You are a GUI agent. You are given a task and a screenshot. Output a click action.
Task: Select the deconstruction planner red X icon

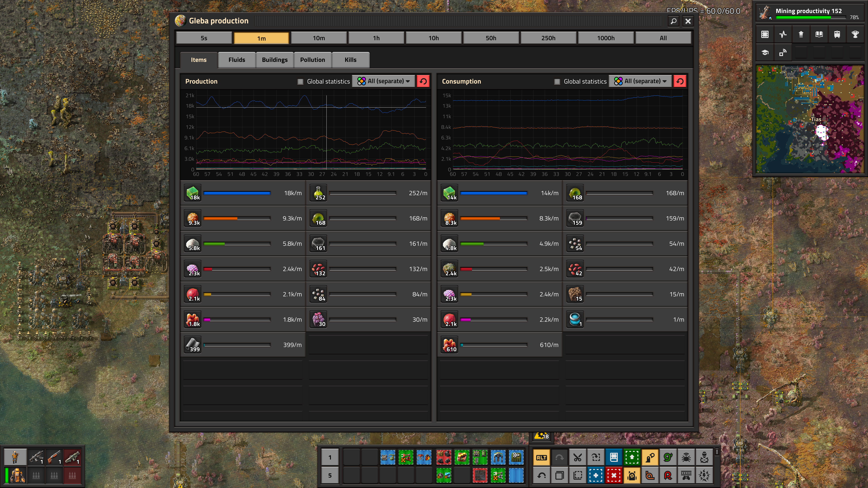[614, 476]
